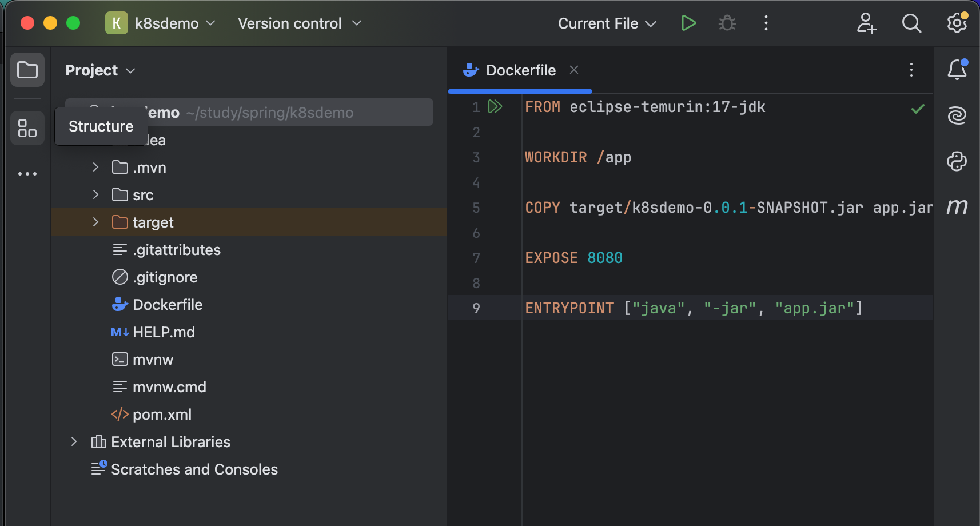Open Search Everywhere magnifier
Viewport: 980px width, 526px height.
[x=911, y=23]
